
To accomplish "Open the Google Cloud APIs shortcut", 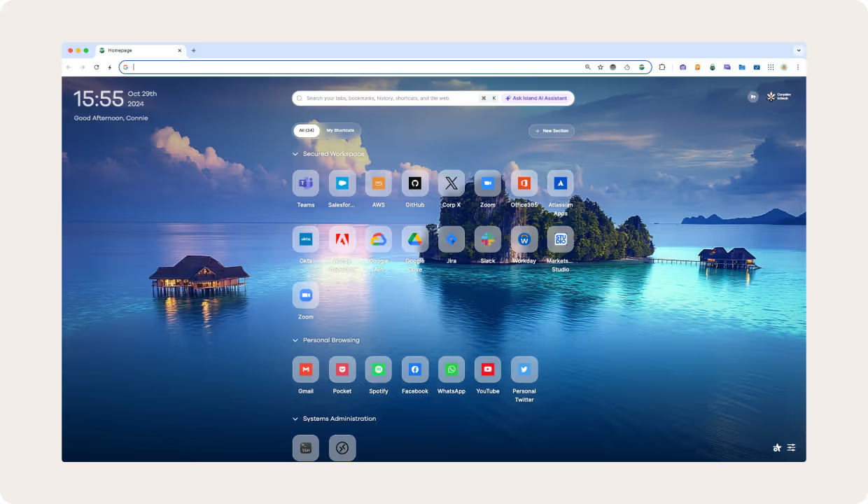I will pos(379,239).
